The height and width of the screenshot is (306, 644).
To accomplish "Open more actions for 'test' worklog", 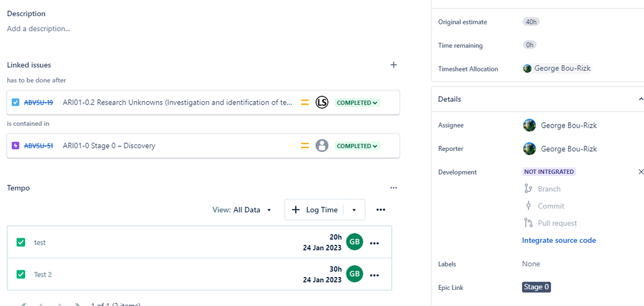I will coord(375,243).
